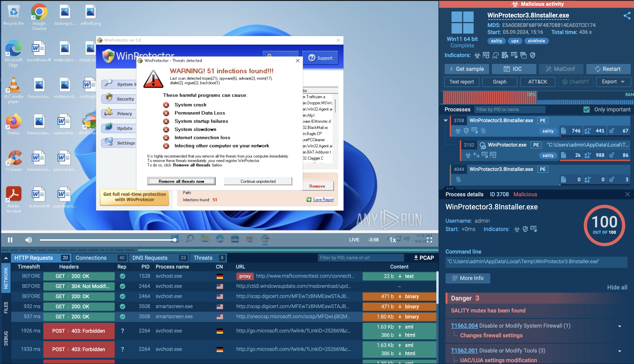Open the Threats tab
The width and height of the screenshot is (634, 364).
203,258
